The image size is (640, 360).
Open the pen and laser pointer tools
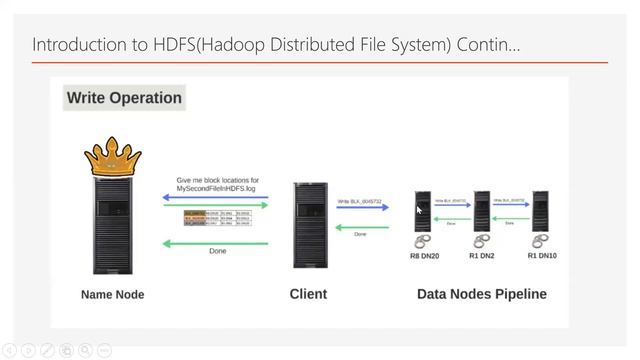(47, 350)
